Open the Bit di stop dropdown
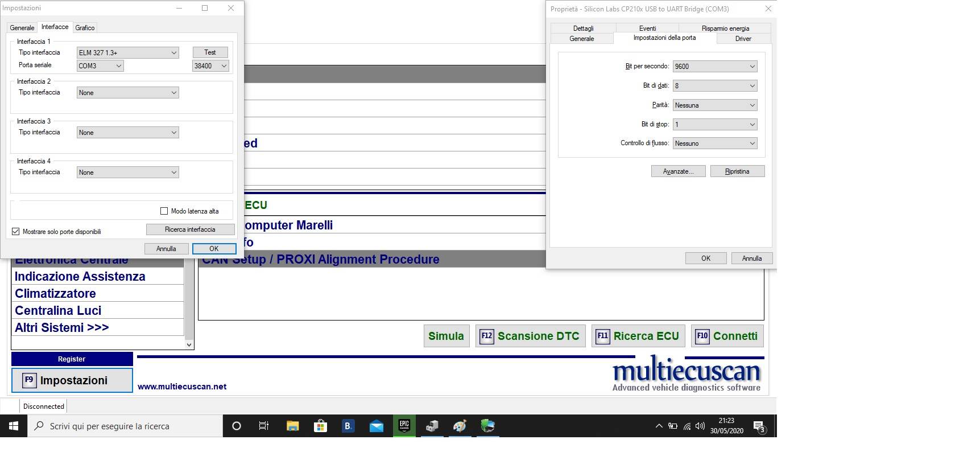Viewport: 980px width, 464px height. [715, 124]
